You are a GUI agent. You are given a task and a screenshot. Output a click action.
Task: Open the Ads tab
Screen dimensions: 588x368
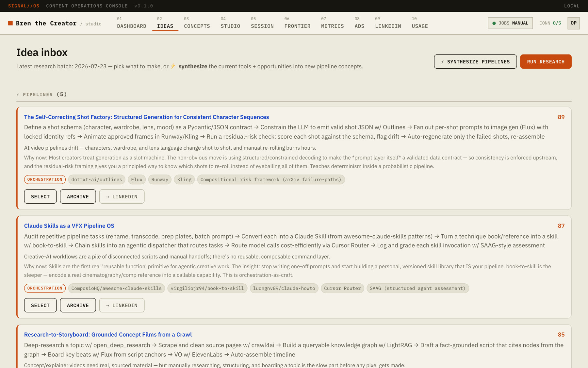pos(359,23)
